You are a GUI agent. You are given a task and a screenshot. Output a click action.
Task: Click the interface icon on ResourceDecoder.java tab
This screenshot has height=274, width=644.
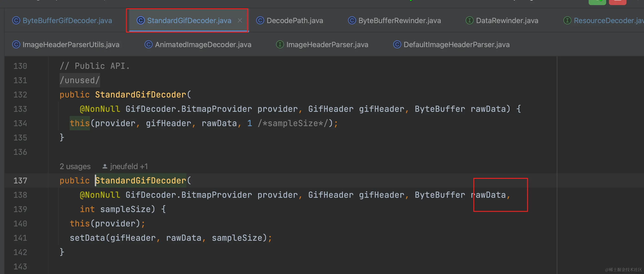tap(567, 21)
